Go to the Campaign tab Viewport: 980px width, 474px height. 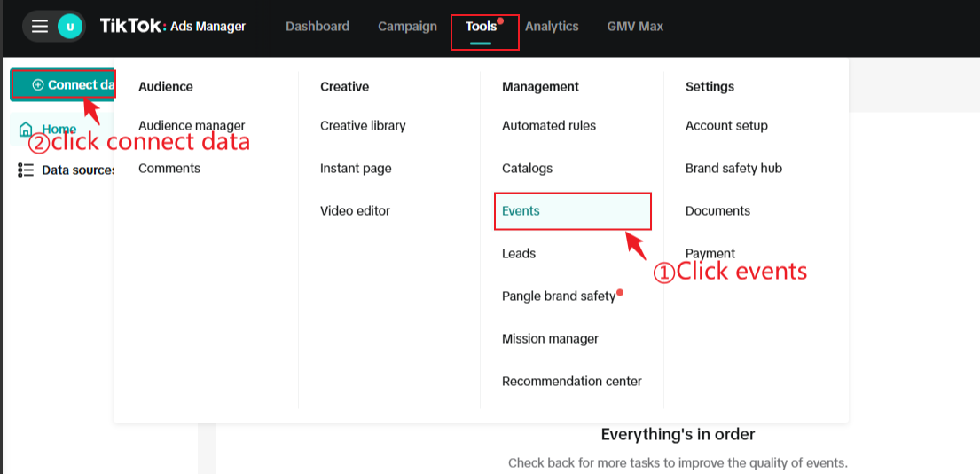point(407,27)
